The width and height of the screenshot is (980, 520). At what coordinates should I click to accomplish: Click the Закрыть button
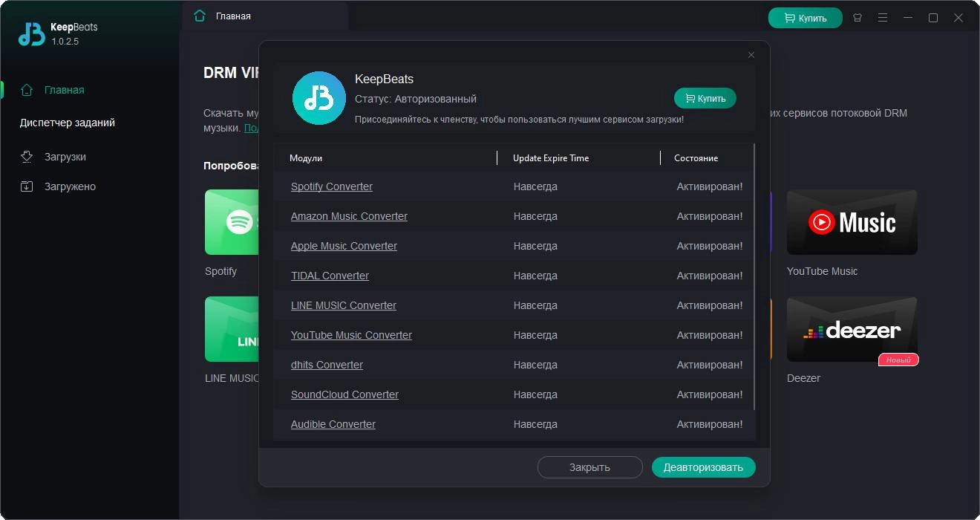[x=590, y=467]
